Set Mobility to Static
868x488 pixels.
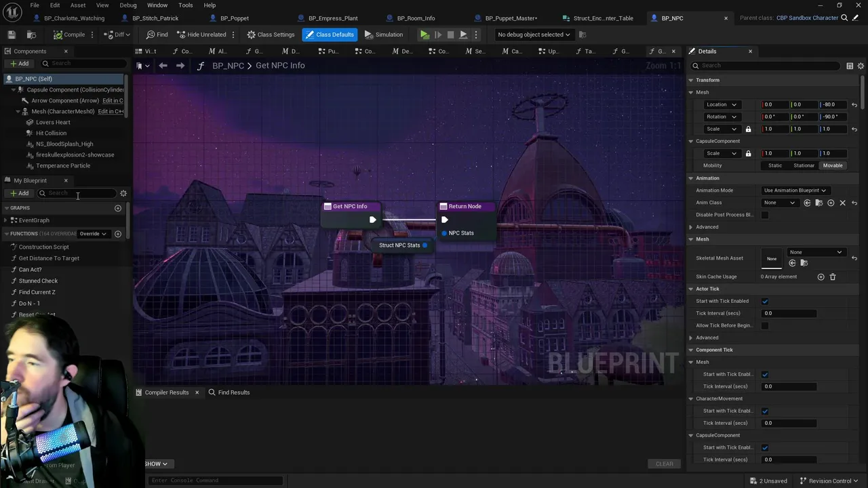[x=775, y=165]
